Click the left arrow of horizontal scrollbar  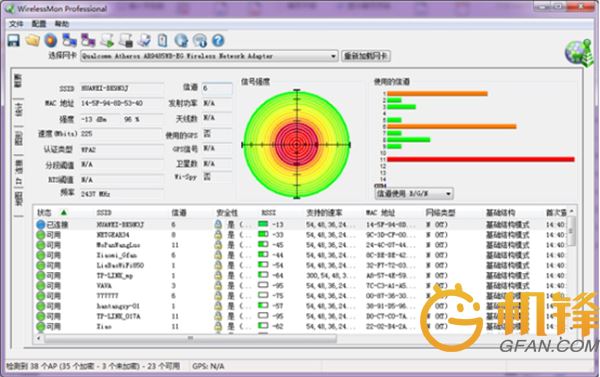click(x=38, y=338)
